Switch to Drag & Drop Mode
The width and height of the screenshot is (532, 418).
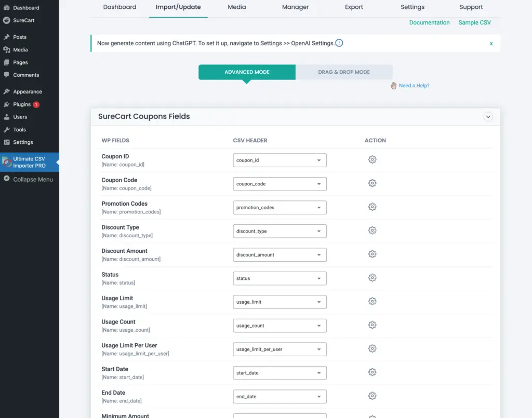(x=344, y=72)
